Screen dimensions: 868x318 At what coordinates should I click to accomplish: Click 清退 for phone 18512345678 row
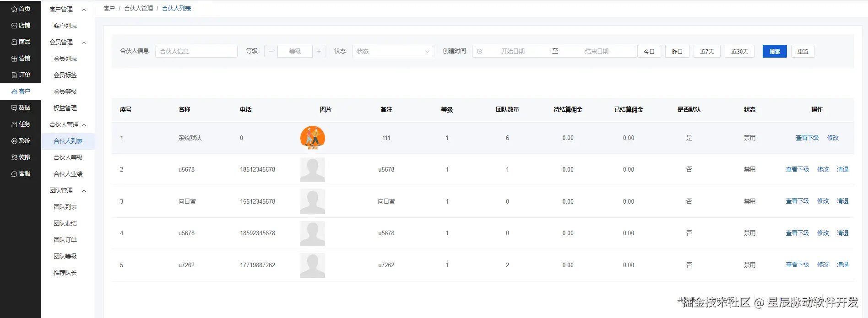[843, 169]
